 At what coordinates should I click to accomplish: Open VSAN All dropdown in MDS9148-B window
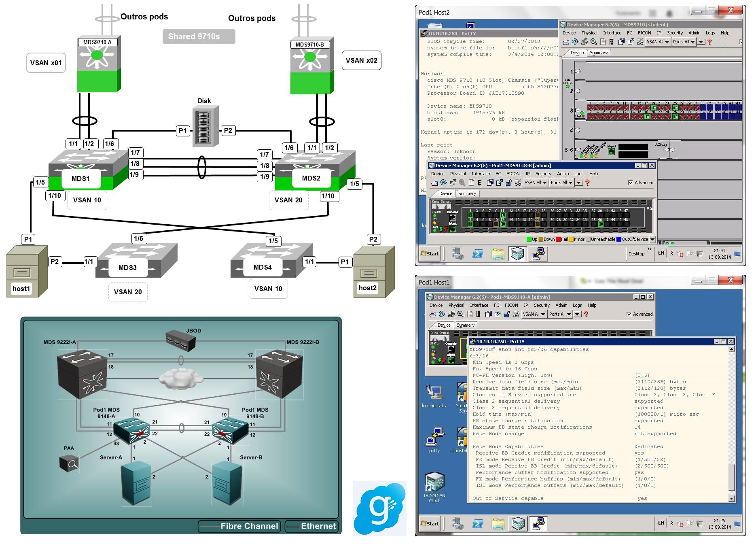pyautogui.click(x=536, y=183)
